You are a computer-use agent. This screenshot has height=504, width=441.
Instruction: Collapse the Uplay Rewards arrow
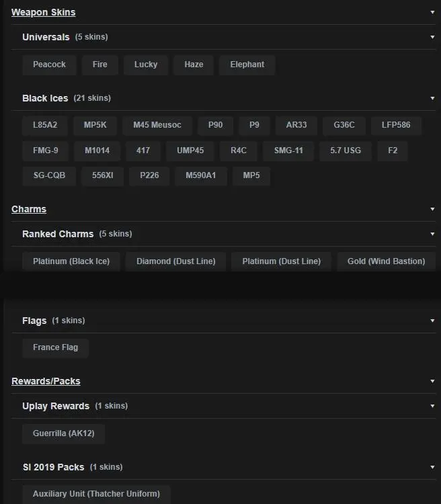tap(432, 406)
